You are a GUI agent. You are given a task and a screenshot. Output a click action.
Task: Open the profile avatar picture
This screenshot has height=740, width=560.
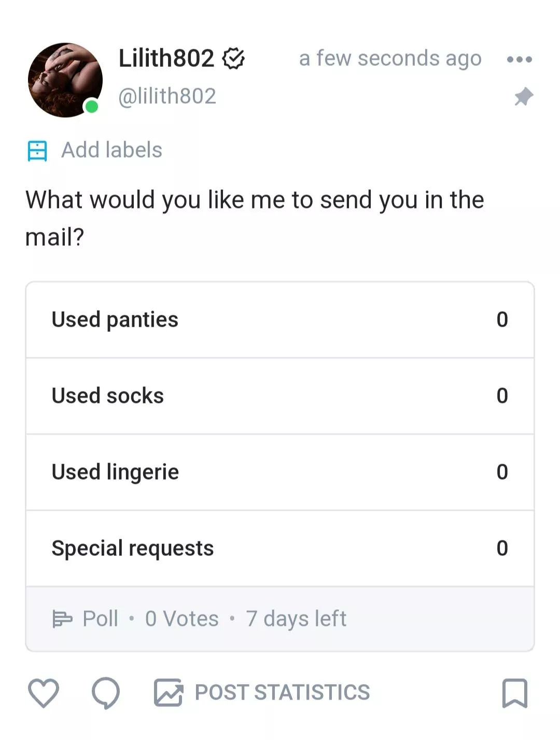[65, 80]
